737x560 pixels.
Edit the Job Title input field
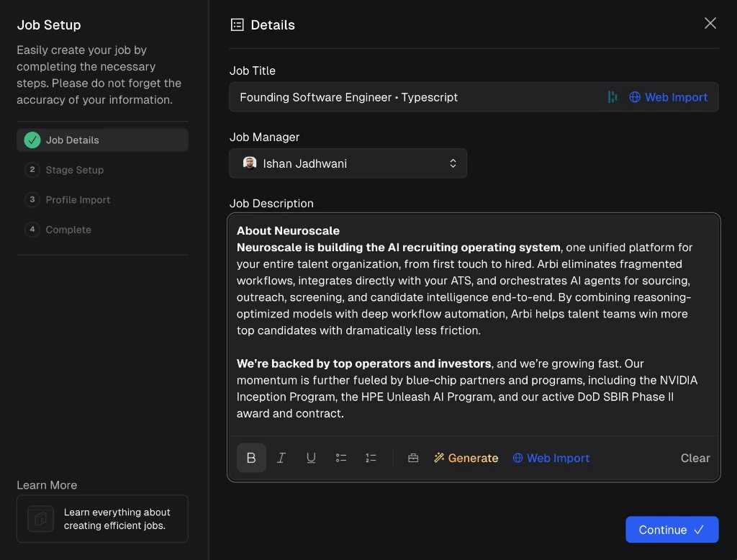coord(474,97)
